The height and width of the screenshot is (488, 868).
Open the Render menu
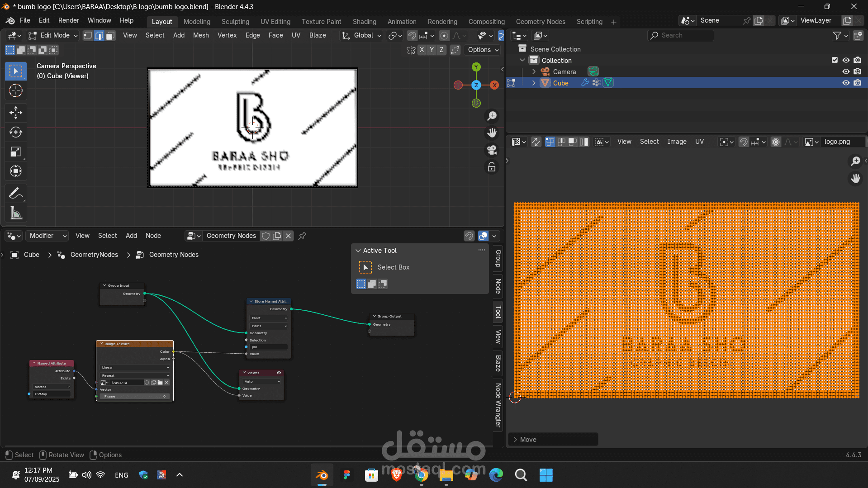[x=68, y=20]
